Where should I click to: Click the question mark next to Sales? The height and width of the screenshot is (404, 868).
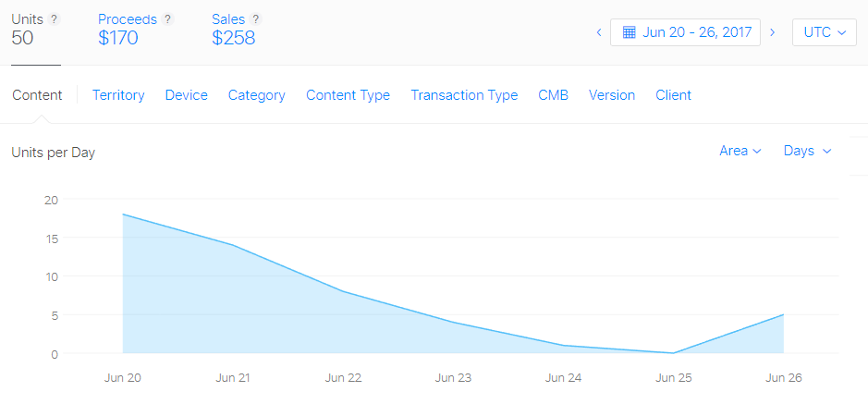pos(255,19)
